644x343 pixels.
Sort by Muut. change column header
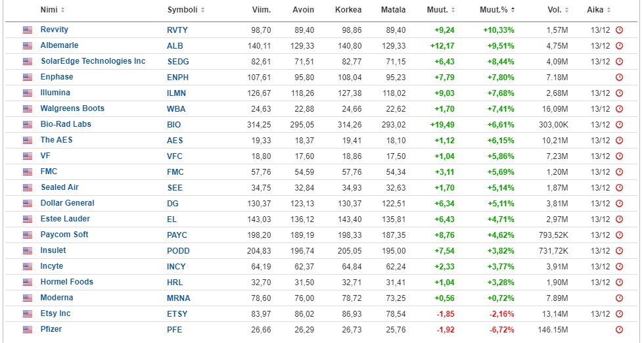[x=441, y=9]
